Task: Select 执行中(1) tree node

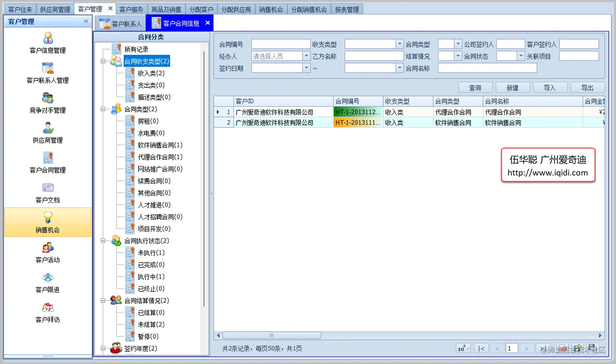Action: coord(151,276)
